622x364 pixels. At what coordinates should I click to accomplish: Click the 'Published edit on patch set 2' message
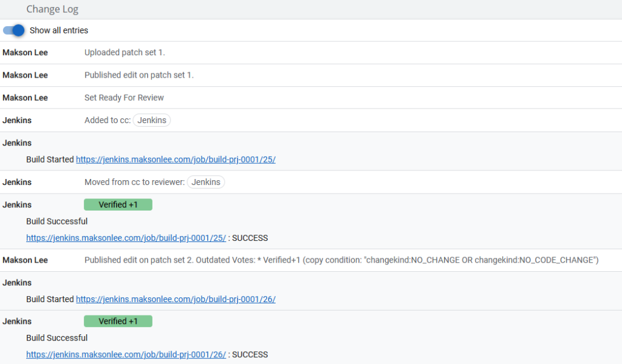341,260
